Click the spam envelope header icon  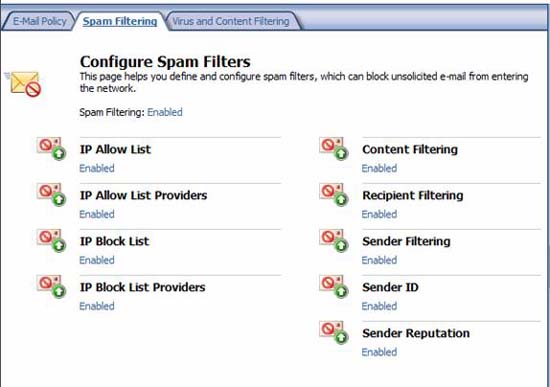24,84
